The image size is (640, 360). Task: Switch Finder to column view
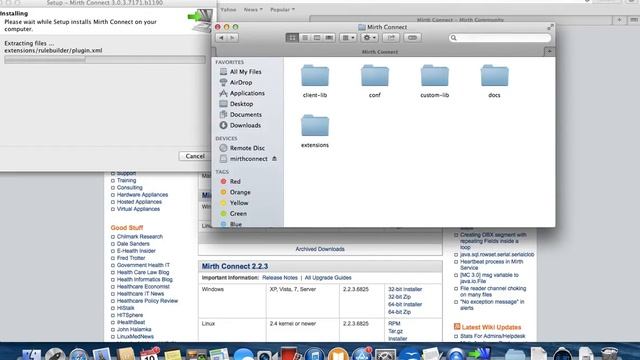317,38
